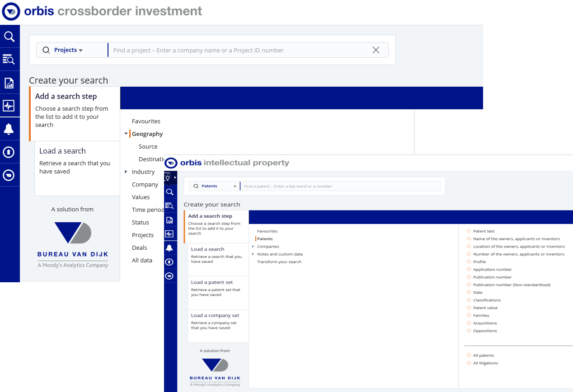Open the pulse monitor icon in Crossborder Investment sidebar
573x392 pixels.
pos(9,106)
